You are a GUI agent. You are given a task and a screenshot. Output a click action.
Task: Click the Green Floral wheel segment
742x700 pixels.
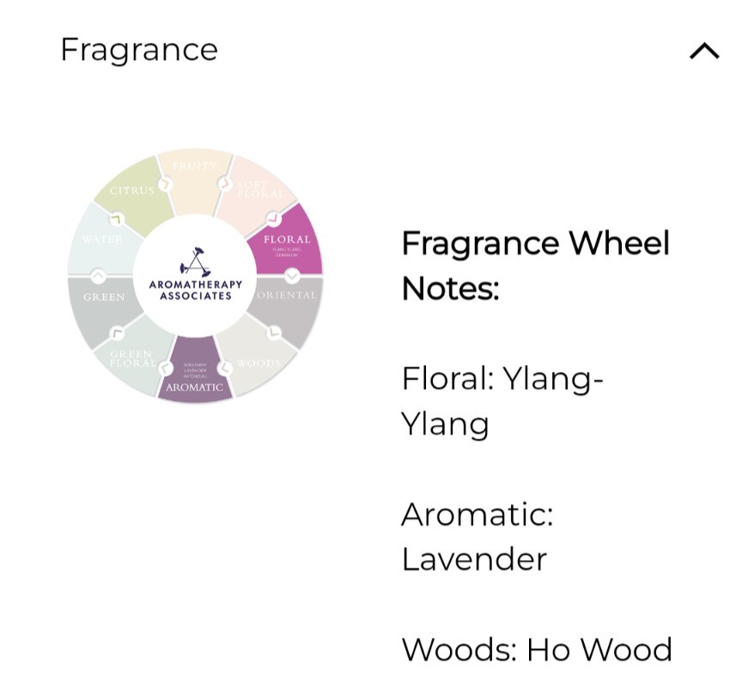pyautogui.click(x=134, y=358)
